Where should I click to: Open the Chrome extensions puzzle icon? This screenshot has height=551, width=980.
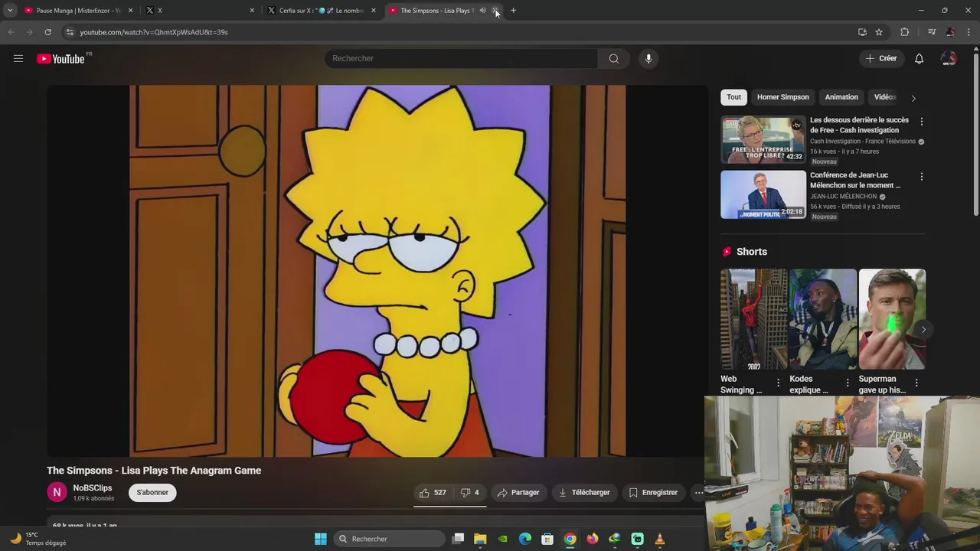(x=904, y=32)
